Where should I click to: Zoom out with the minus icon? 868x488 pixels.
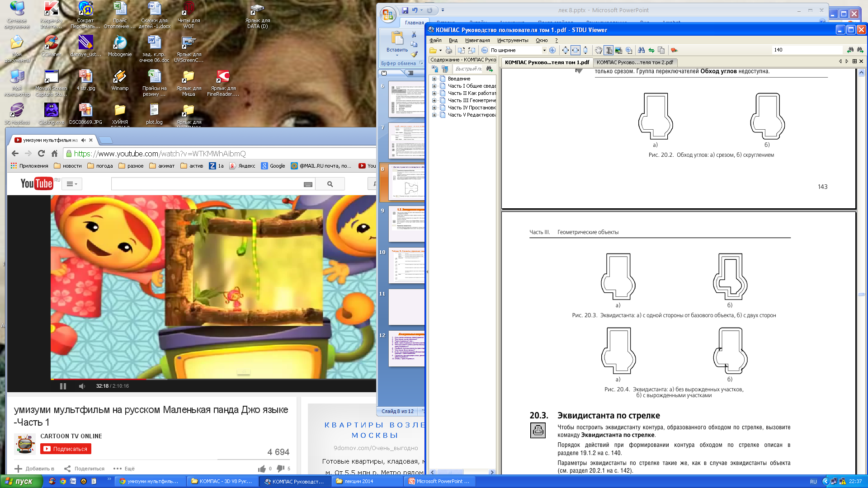point(485,50)
